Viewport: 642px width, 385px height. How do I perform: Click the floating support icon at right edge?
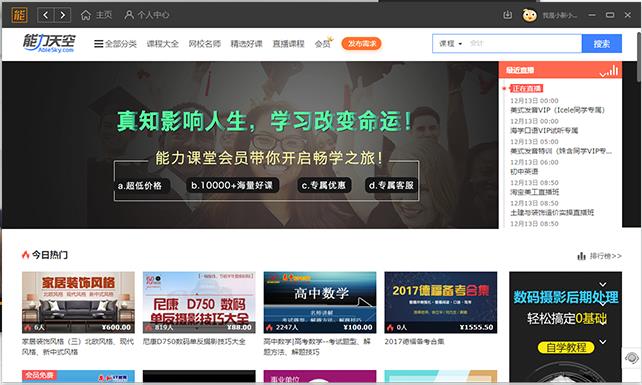pos(632,358)
